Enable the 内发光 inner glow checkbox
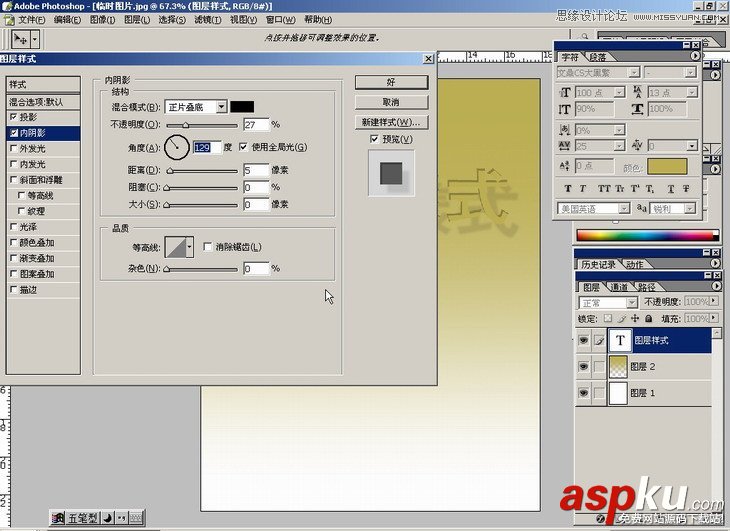 coord(14,164)
